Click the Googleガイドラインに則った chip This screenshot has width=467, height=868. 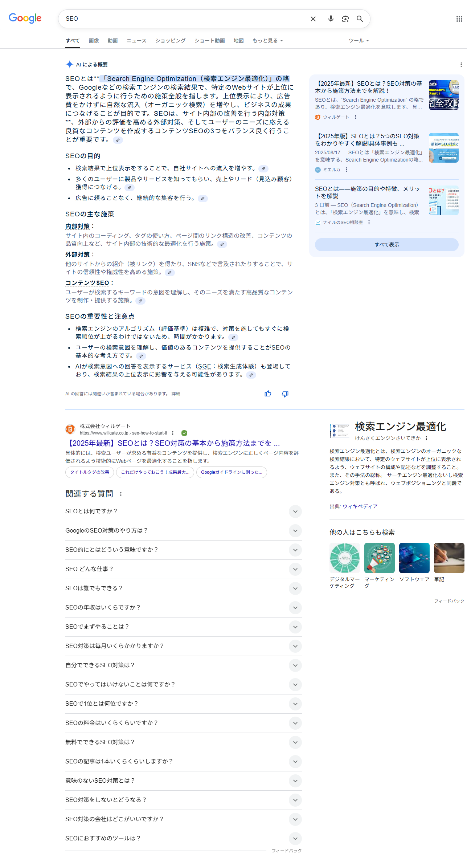[x=232, y=472]
